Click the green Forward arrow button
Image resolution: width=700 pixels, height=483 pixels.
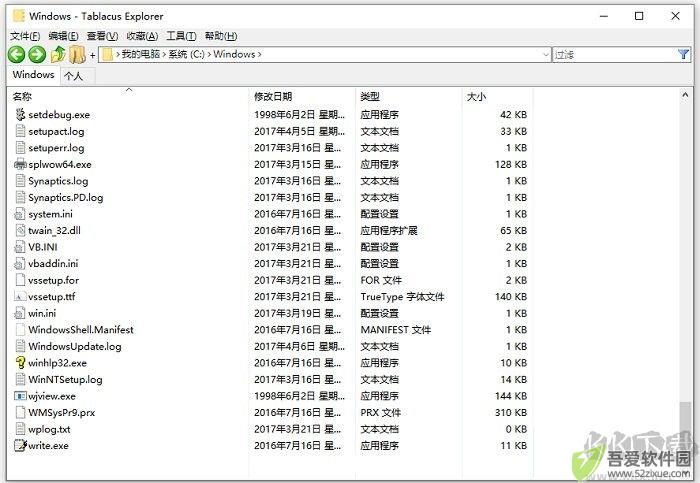click(x=37, y=54)
